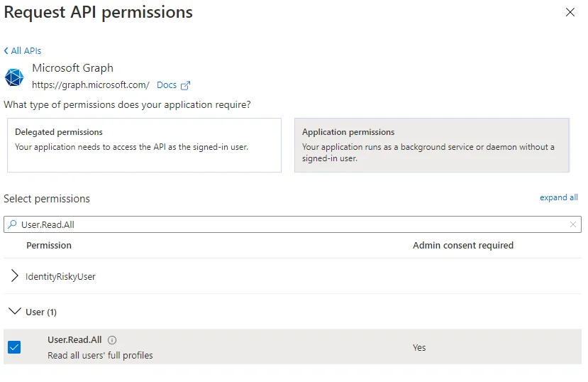Return to All APIs list
This screenshot has width=588, height=382.
(x=26, y=51)
